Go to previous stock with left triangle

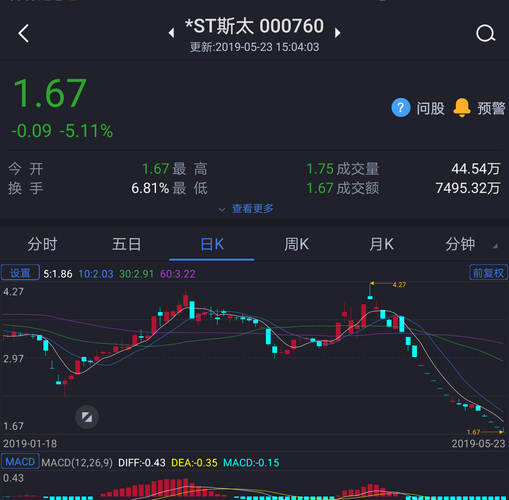click(171, 33)
